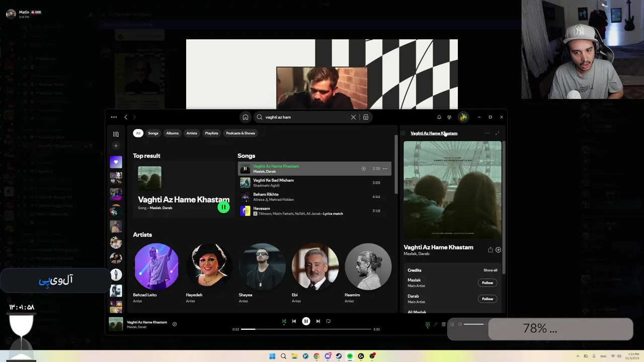Toggle shuffle in the player bar
The image size is (644, 362).
[284, 321]
